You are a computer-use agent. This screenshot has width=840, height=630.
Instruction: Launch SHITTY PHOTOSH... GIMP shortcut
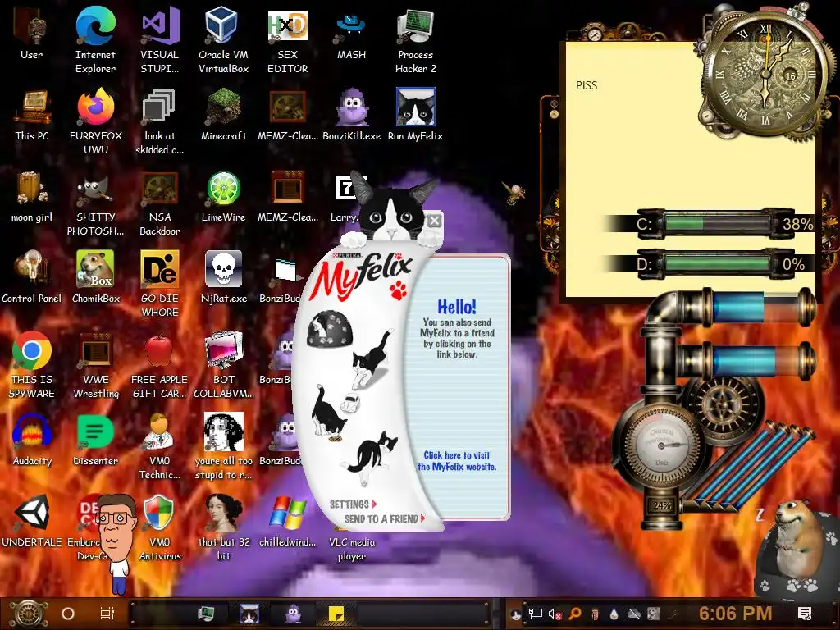(95, 189)
